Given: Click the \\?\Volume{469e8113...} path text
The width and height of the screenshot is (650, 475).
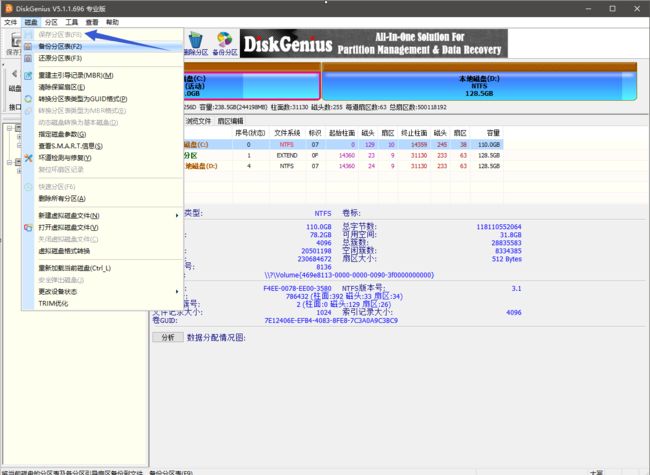Looking at the screenshot, I should (349, 275).
